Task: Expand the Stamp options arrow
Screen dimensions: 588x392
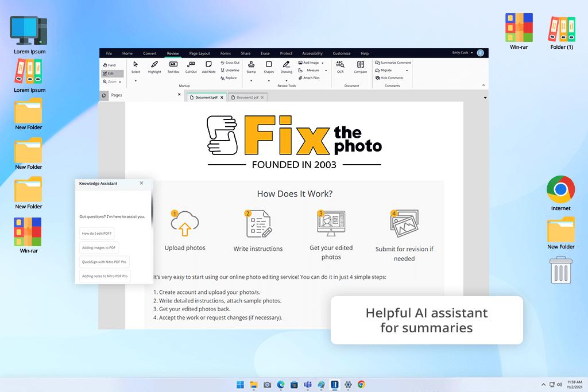Action: 252,81
